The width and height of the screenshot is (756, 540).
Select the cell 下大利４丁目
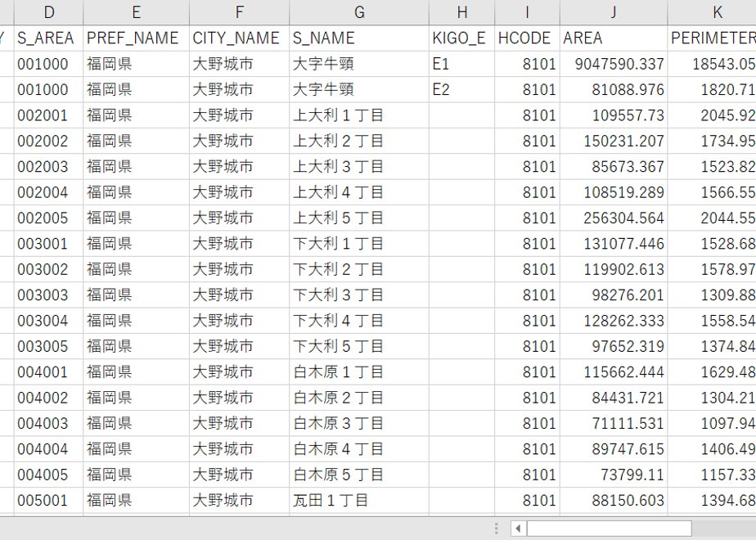click(359, 321)
